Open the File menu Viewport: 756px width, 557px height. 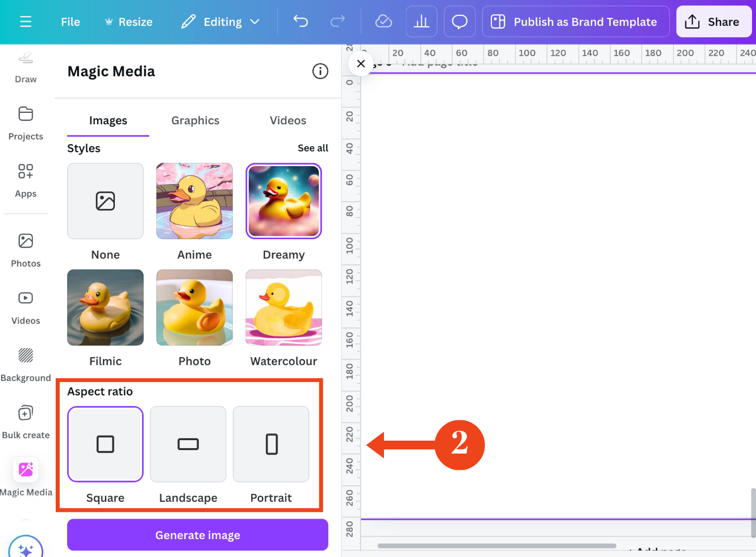(70, 22)
